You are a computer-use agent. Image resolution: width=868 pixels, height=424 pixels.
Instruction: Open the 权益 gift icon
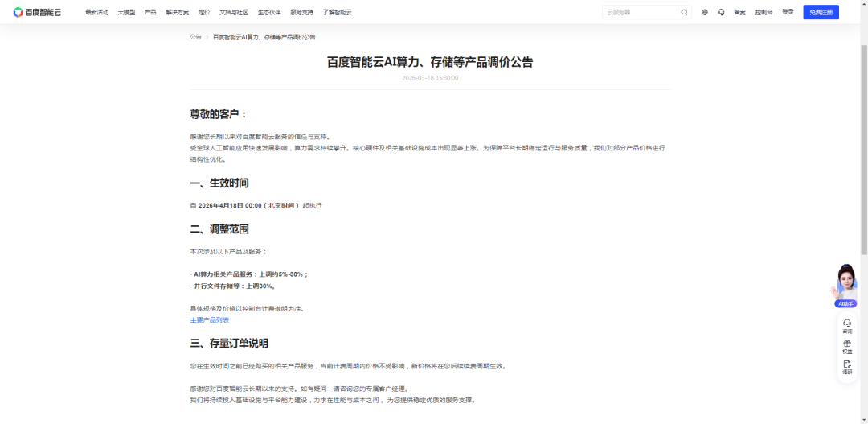(x=847, y=347)
